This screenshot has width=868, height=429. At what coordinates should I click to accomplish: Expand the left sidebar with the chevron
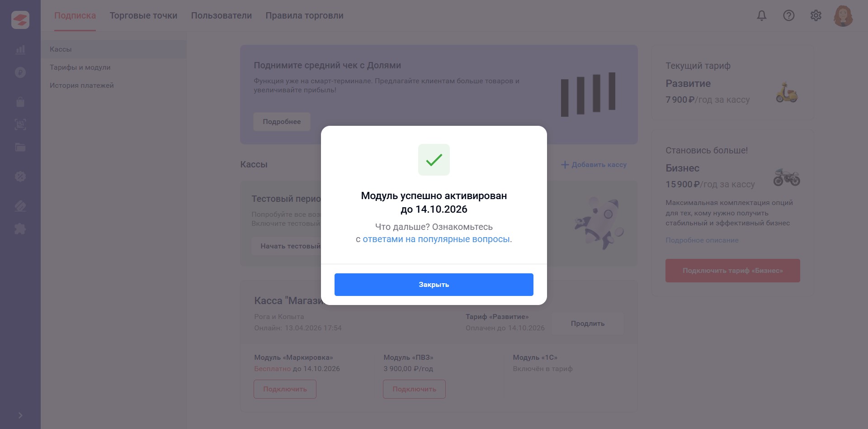click(20, 415)
